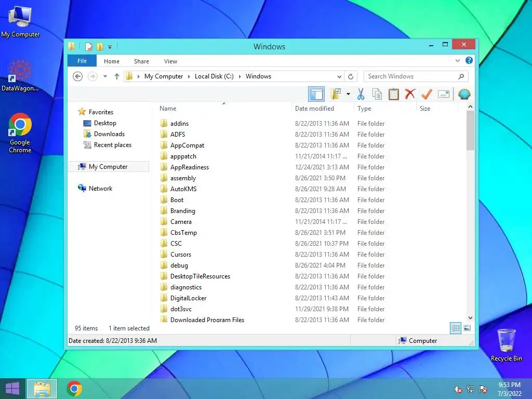The height and width of the screenshot is (399, 532).
Task: Click the vertical scrollbar up arrow
Action: (x=470, y=107)
